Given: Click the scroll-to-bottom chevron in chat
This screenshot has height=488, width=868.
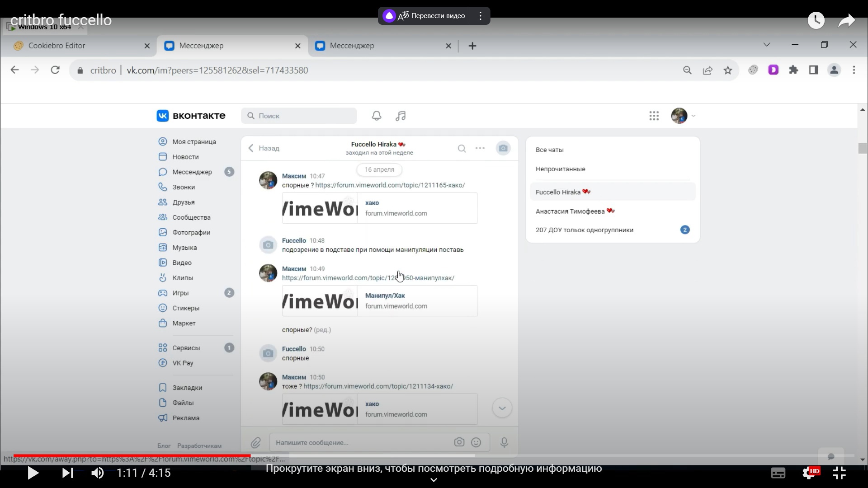Looking at the screenshot, I should pyautogui.click(x=502, y=408).
